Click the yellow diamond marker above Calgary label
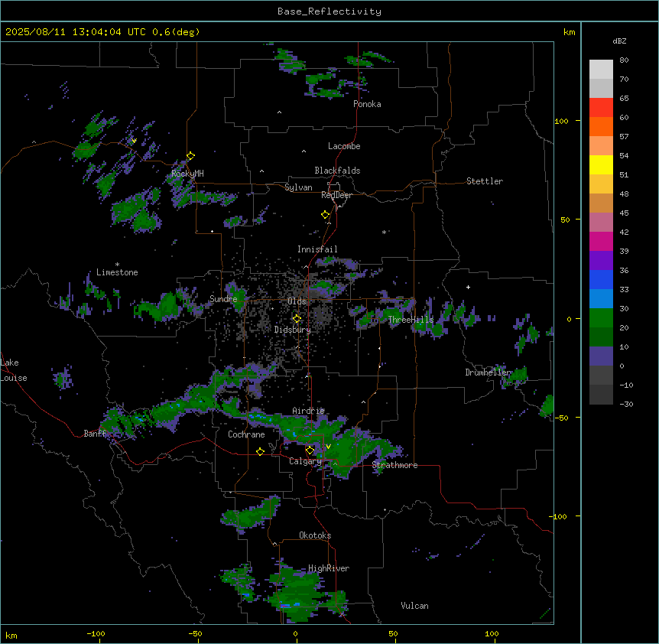The height and width of the screenshot is (644, 659). point(310,450)
